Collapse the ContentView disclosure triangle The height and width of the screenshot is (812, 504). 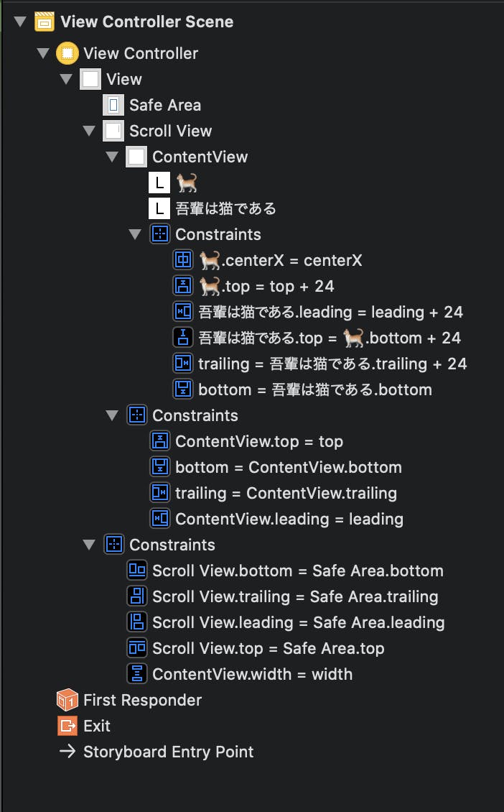(112, 157)
